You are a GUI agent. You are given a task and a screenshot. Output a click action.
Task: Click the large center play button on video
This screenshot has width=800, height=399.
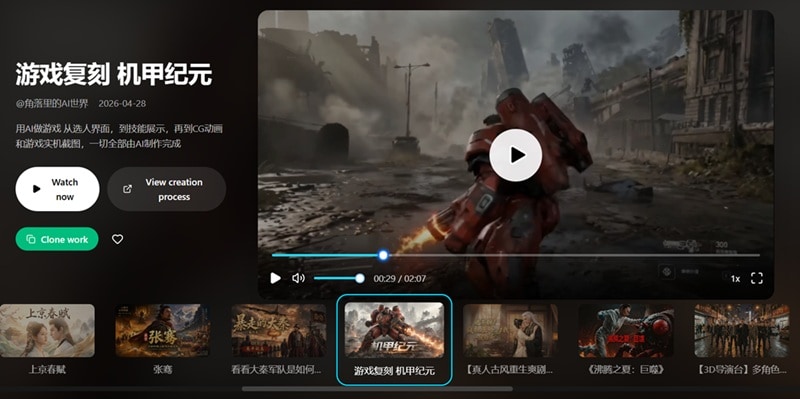click(x=515, y=155)
